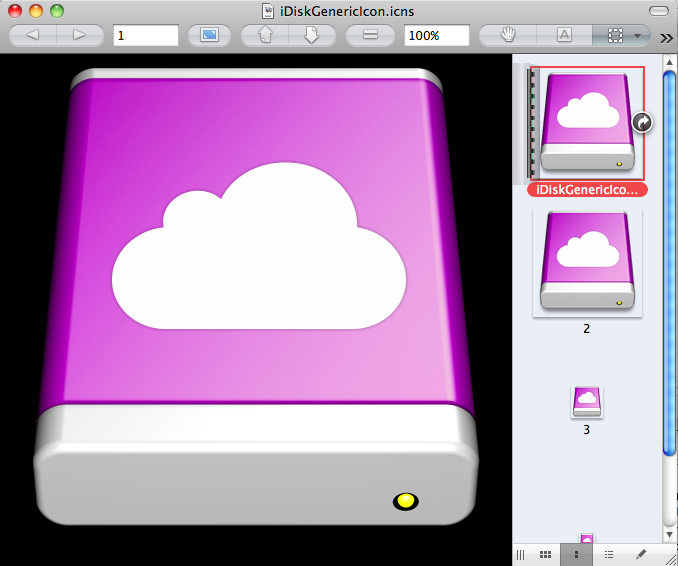Click the zoom to fit equals button
The image size is (678, 566).
370,35
